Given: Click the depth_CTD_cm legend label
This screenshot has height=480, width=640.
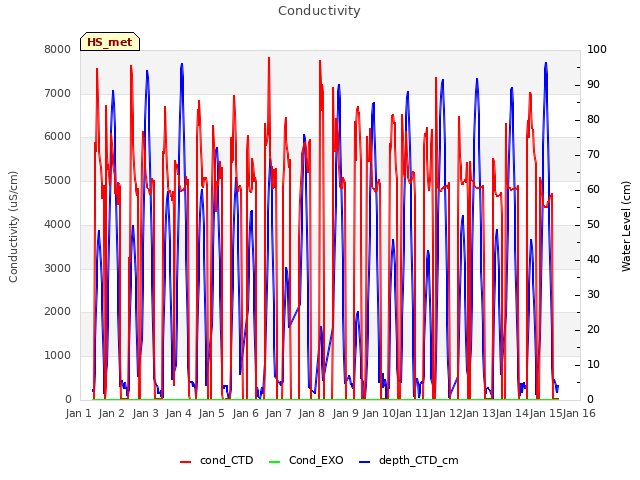Looking at the screenshot, I should click(x=418, y=460).
